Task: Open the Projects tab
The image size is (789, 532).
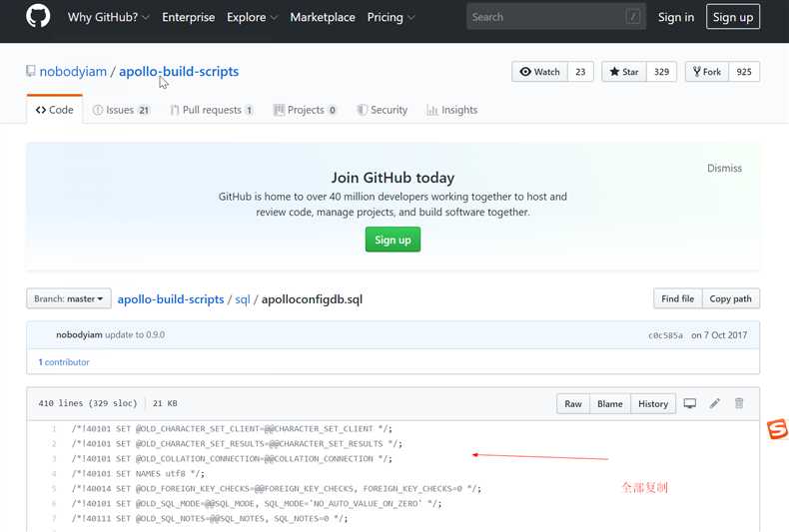Action: pyautogui.click(x=305, y=110)
